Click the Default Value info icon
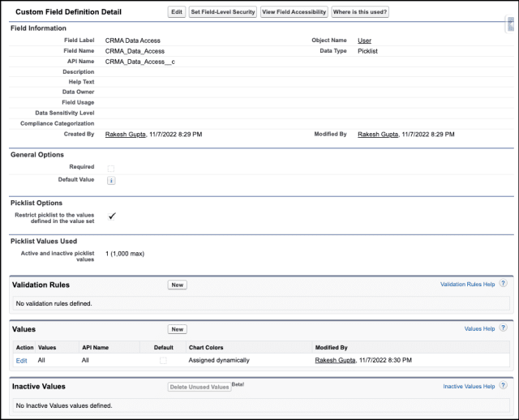The image size is (519, 420). (x=111, y=180)
